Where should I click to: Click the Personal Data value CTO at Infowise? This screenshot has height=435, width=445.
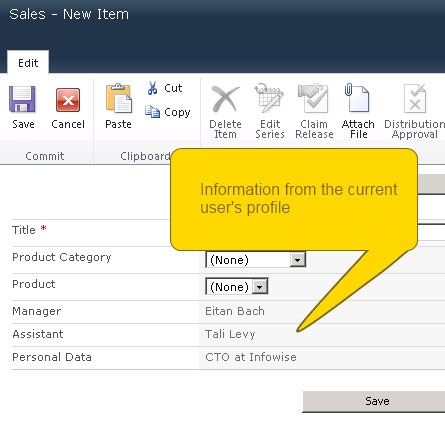click(251, 357)
